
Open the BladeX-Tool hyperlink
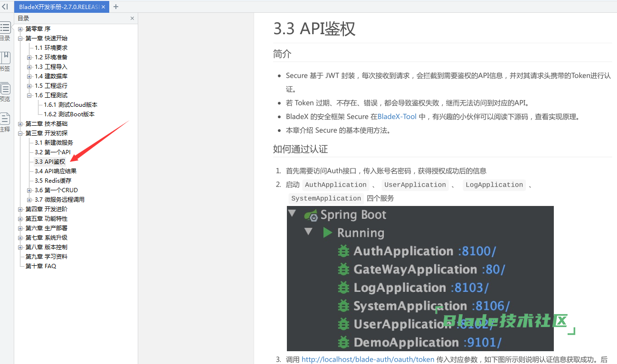(397, 117)
